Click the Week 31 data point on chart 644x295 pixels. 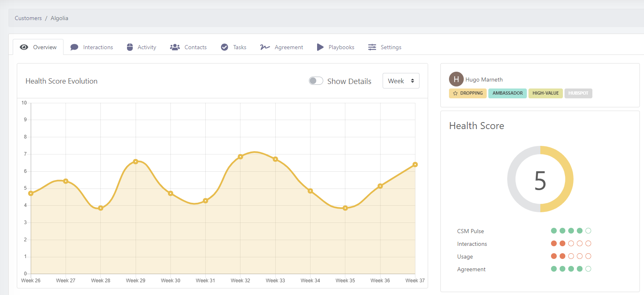tap(206, 201)
